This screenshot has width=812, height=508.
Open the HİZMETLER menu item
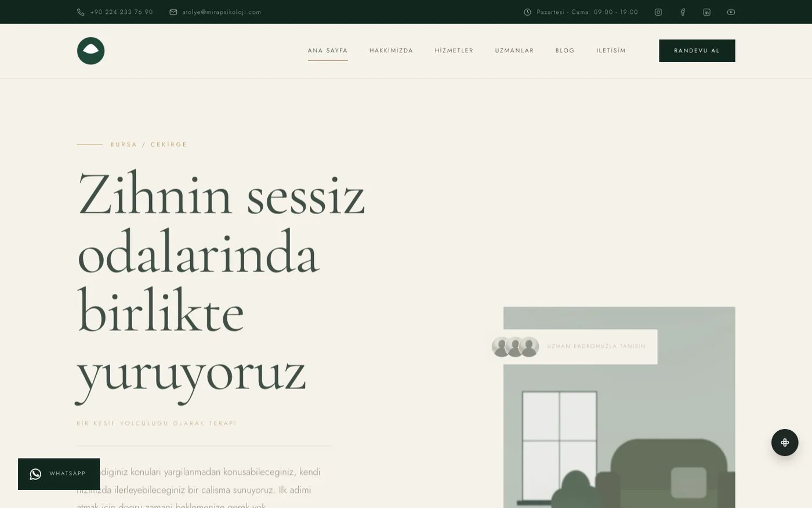(454, 51)
